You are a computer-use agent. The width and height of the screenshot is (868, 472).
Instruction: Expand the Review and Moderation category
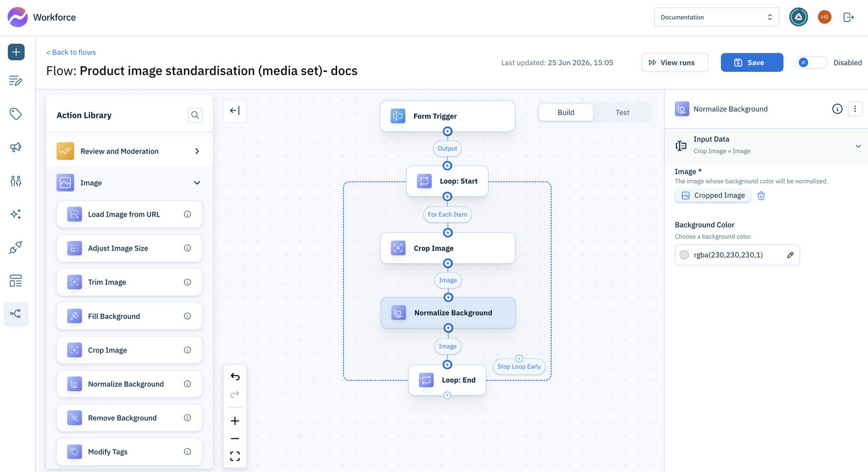click(129, 151)
